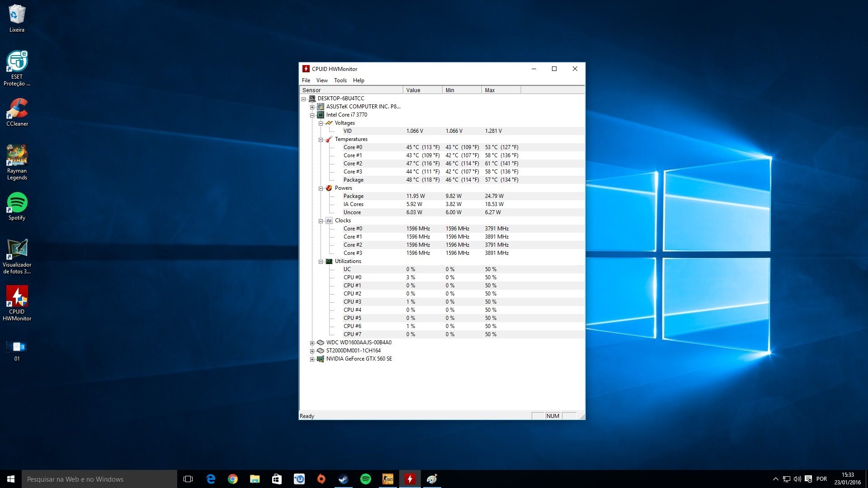Collapse the Temperatures section
868x488 pixels.
tap(321, 140)
